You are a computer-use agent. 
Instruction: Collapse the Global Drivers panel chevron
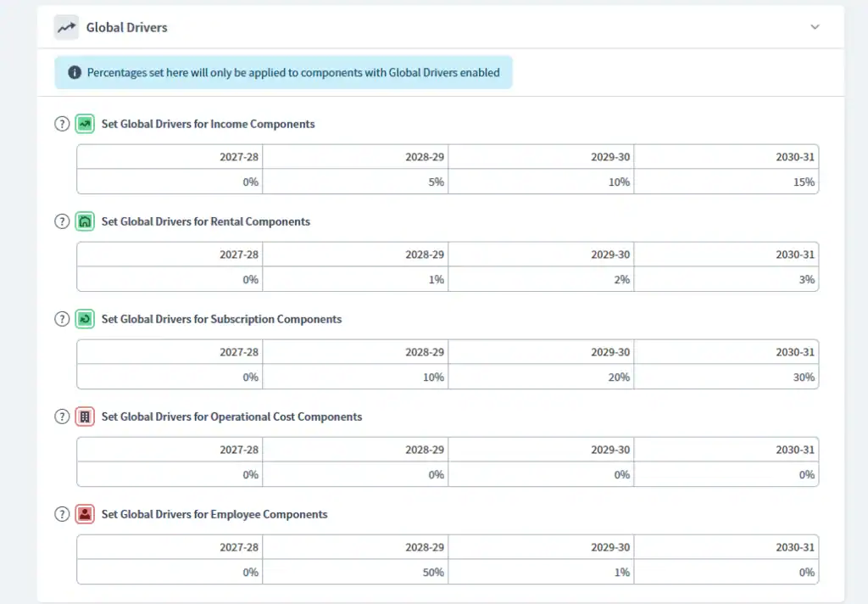tap(815, 26)
